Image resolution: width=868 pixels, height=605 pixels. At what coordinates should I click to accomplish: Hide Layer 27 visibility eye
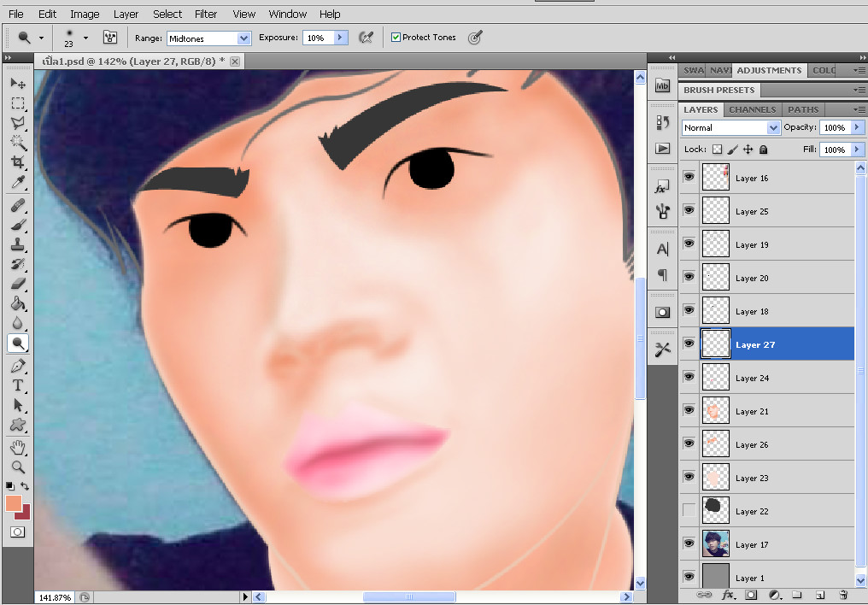tap(689, 344)
